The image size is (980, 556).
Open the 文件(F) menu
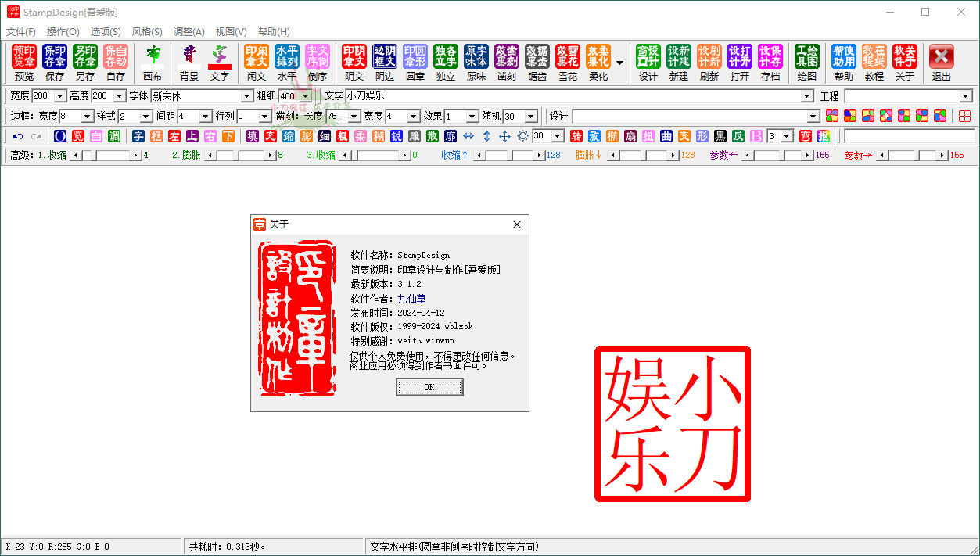[x=22, y=31]
